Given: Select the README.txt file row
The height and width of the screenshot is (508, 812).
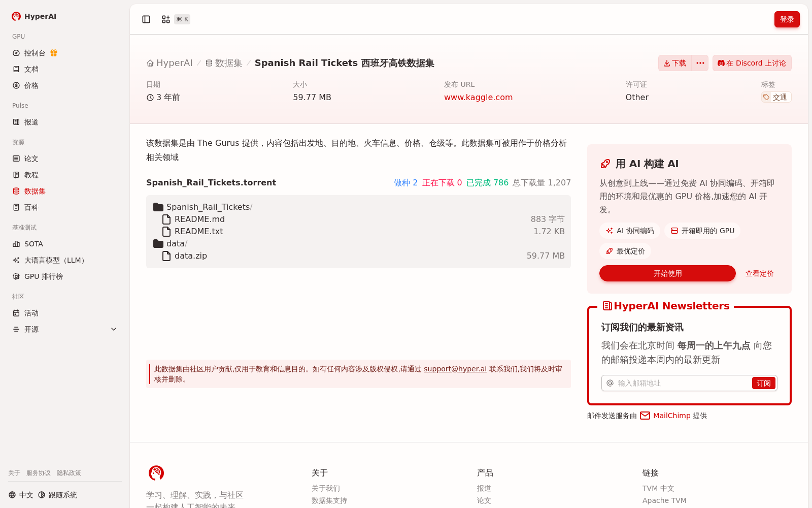Looking at the screenshot, I should coord(358,231).
